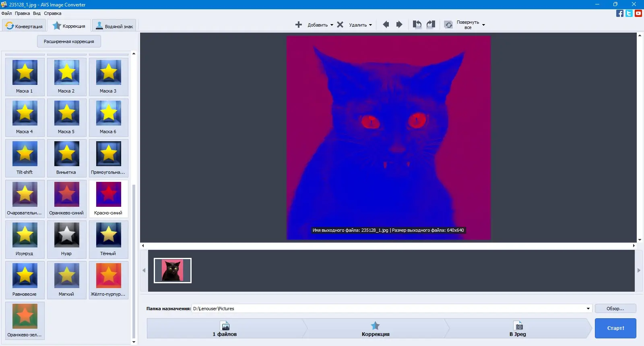
Task: Expand the Удалить dropdown arrow
Action: point(370,25)
